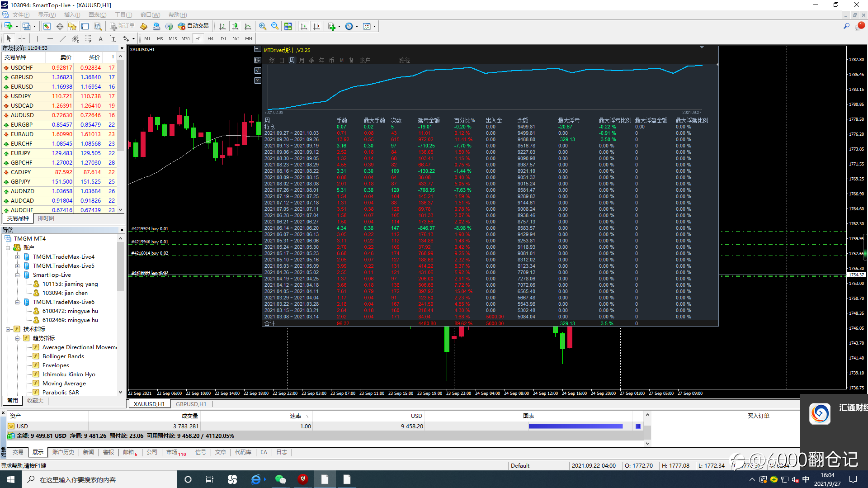Viewport: 868px width, 488px height.
Task: Collapse the SmartTop-Live server node
Action: coord(18,275)
